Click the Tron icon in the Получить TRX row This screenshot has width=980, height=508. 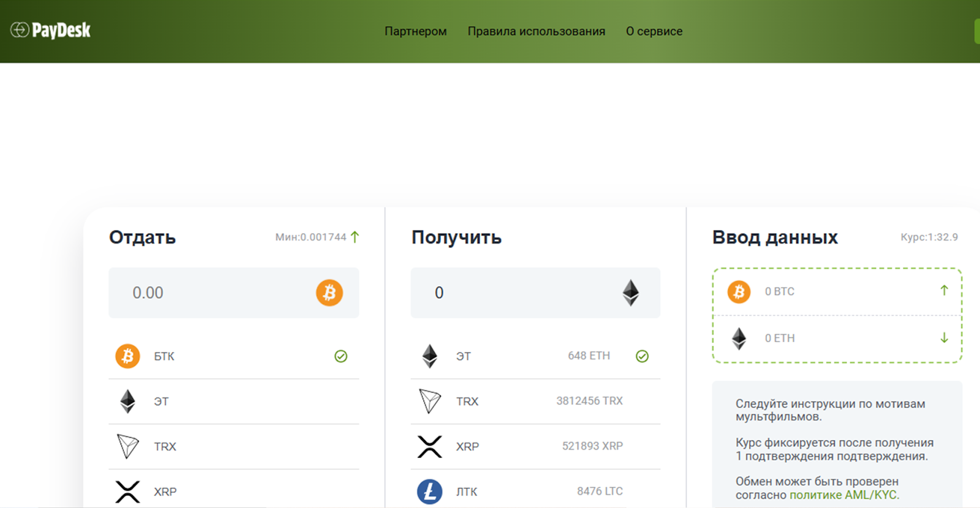click(429, 402)
